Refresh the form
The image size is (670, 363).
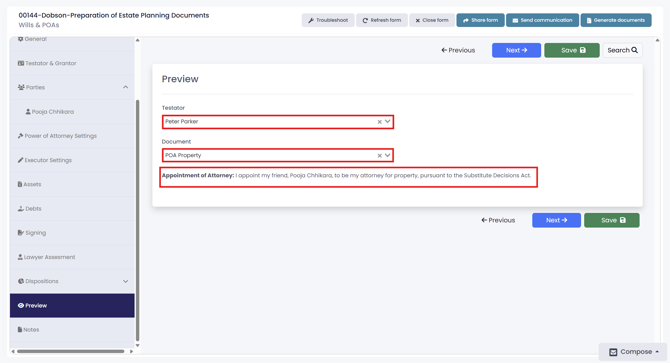click(382, 20)
